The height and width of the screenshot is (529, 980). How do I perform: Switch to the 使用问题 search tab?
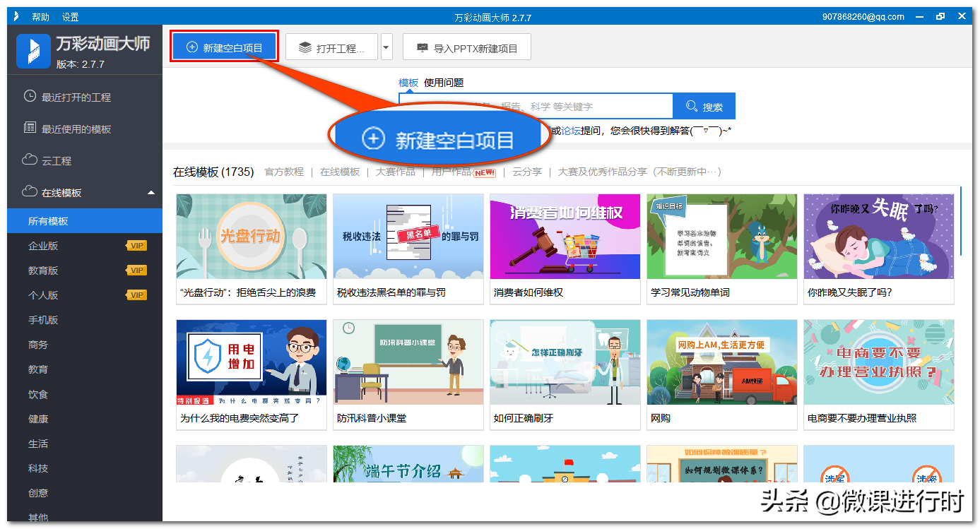tap(444, 83)
